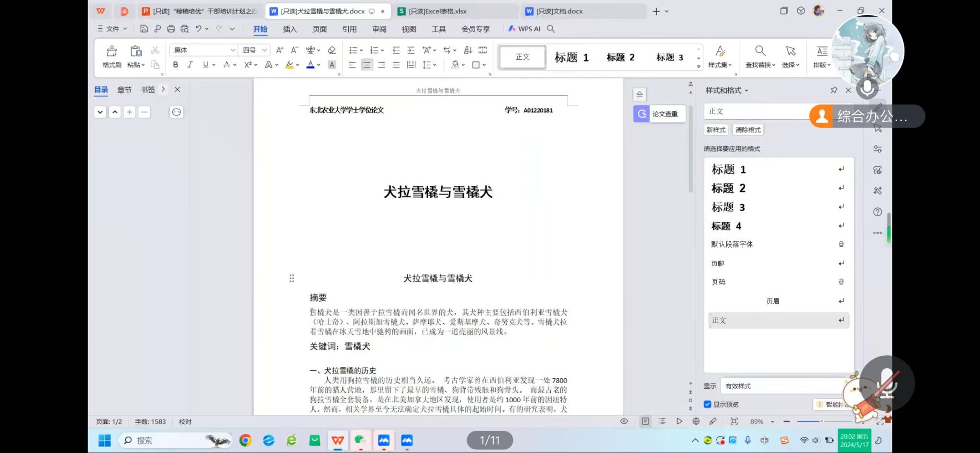Align text left
Image resolution: width=980 pixels, height=453 pixels.
point(352,65)
